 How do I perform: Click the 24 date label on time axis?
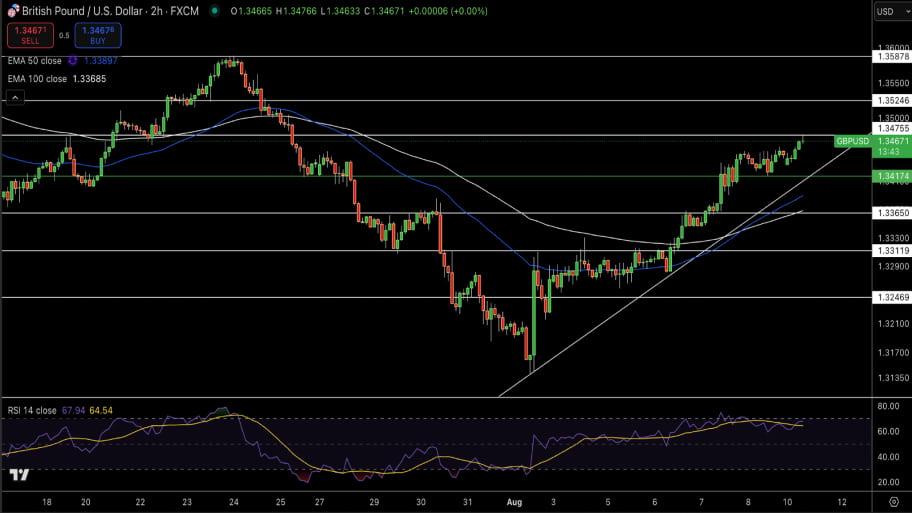[x=234, y=502]
